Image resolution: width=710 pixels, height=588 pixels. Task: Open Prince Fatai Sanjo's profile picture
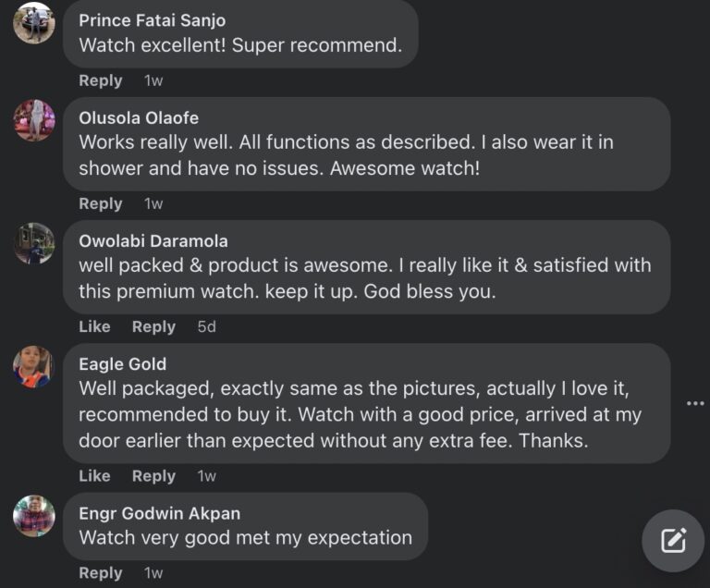34,22
